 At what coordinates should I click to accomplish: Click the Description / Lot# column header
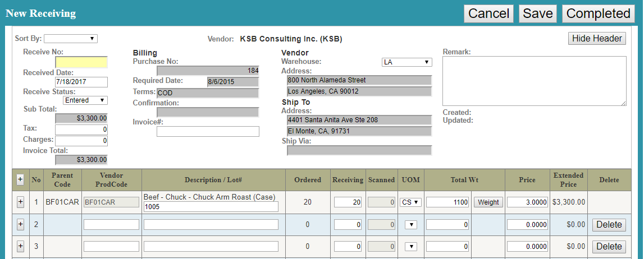(x=213, y=180)
